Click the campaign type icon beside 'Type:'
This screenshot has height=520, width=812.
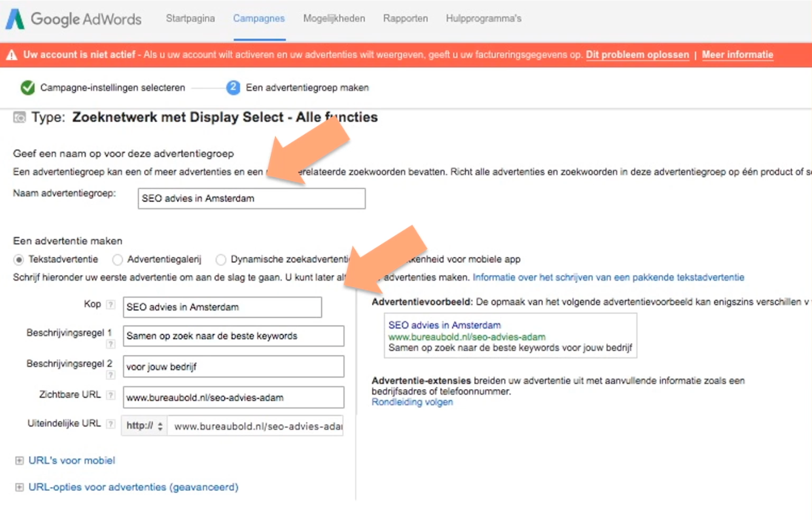pos(19,118)
